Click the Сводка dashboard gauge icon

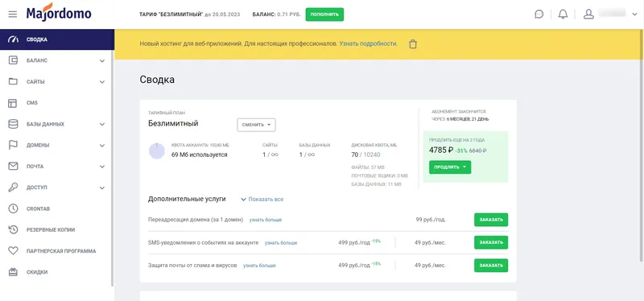tap(13, 39)
